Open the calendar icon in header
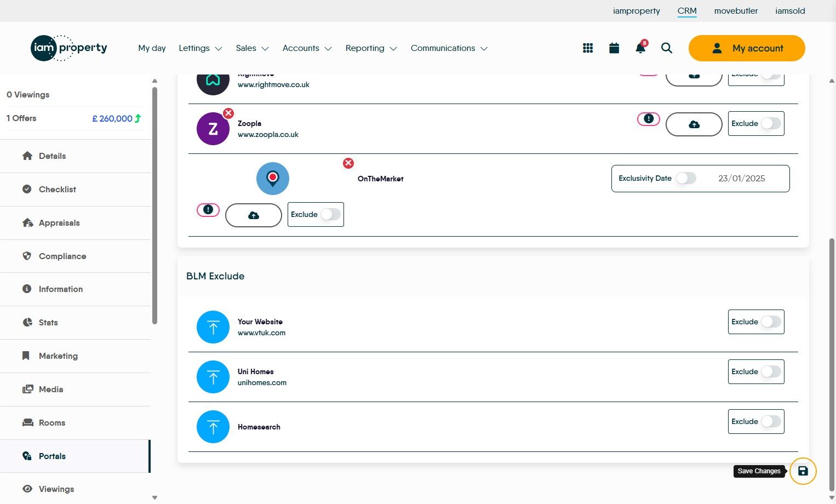Viewport: 836px width, 504px height. (x=614, y=48)
